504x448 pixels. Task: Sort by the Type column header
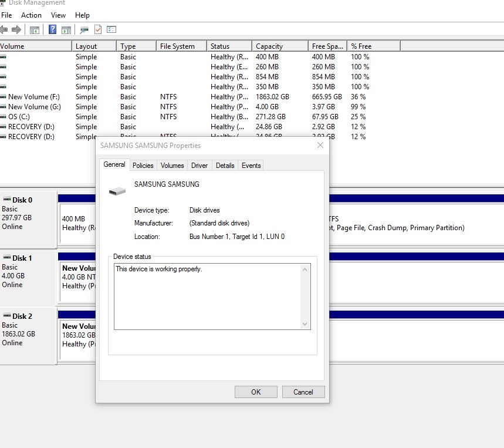(136, 46)
